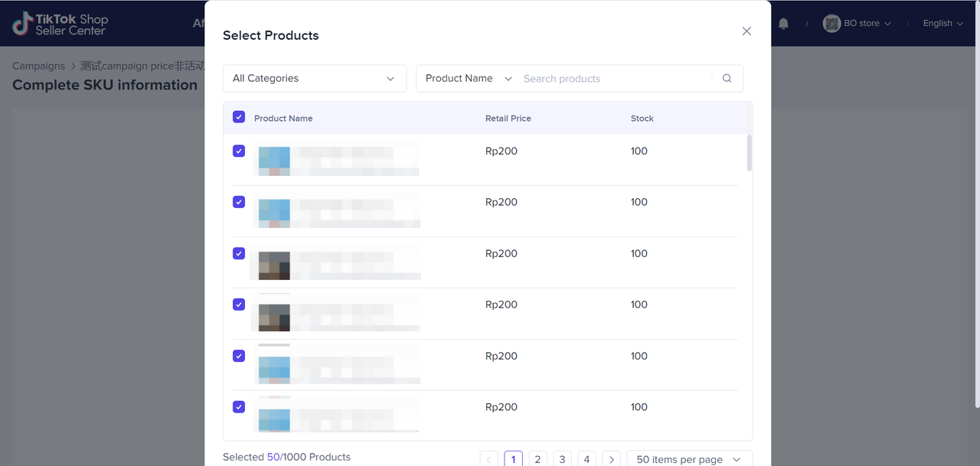Click the BO store avatar icon

pyautogui.click(x=831, y=23)
